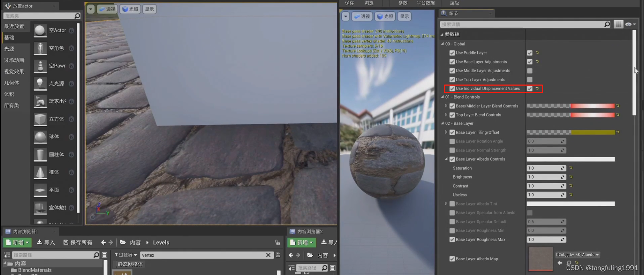Viewport: 644px width, 275px height.
Task: Open tf2nbjgdw_4K_Albedo texture dropdown
Action: click(x=577, y=255)
